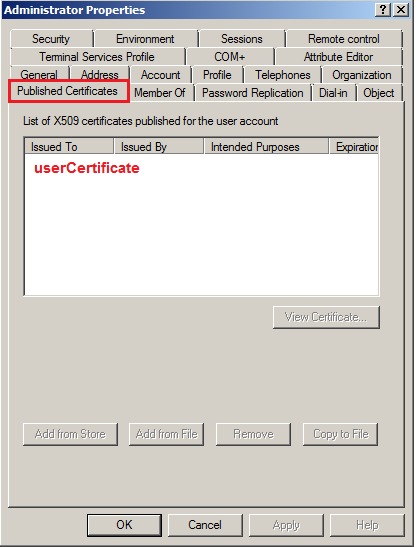Click Copy to File button

pyautogui.click(x=341, y=434)
